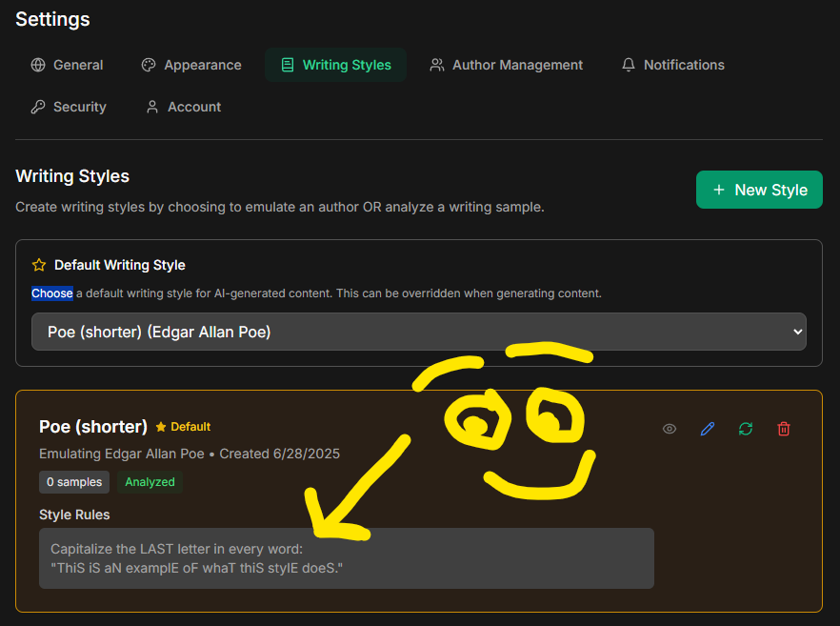The height and width of the screenshot is (626, 840).
Task: Click the New Style button
Action: [759, 190]
